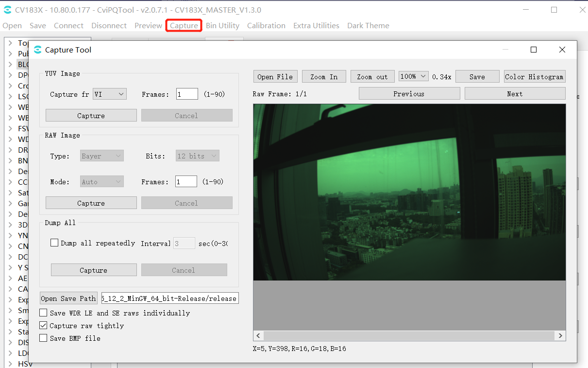This screenshot has height=368, width=588.
Task: Click the horizontal scrollbar track under the image
Action: pyautogui.click(x=409, y=335)
